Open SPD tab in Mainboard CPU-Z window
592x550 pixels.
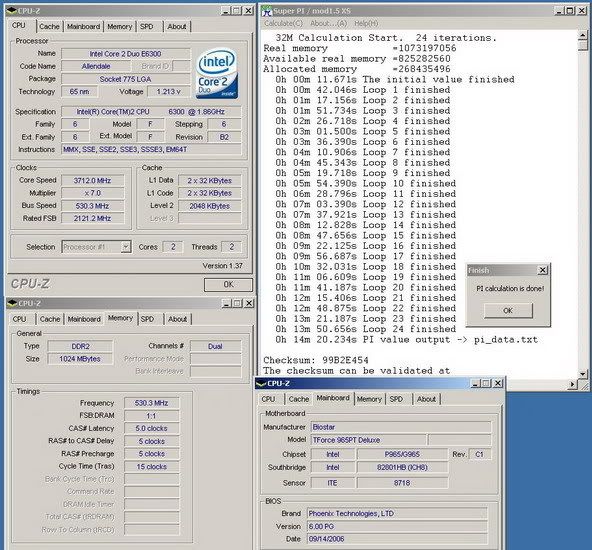coord(396,399)
